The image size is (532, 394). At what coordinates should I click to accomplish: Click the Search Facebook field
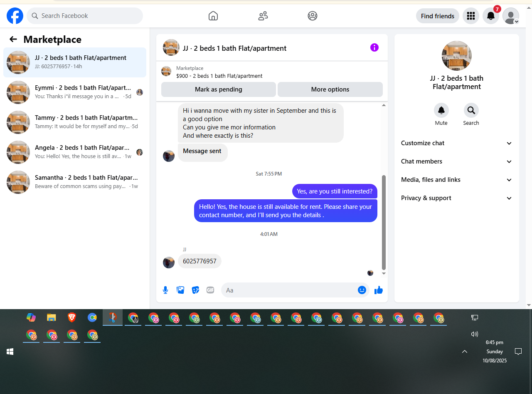[85, 16]
